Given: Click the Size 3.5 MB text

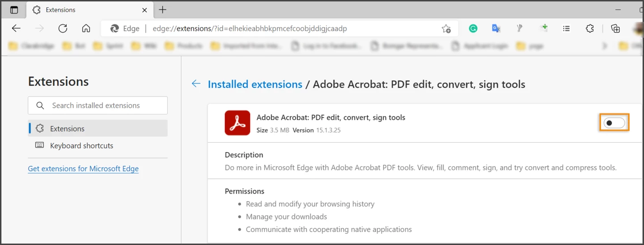Looking at the screenshot, I should (273, 130).
